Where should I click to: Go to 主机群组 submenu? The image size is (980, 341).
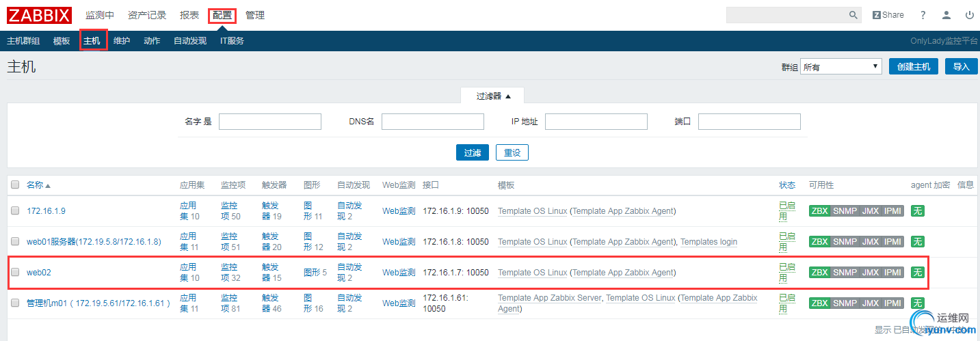[x=23, y=41]
